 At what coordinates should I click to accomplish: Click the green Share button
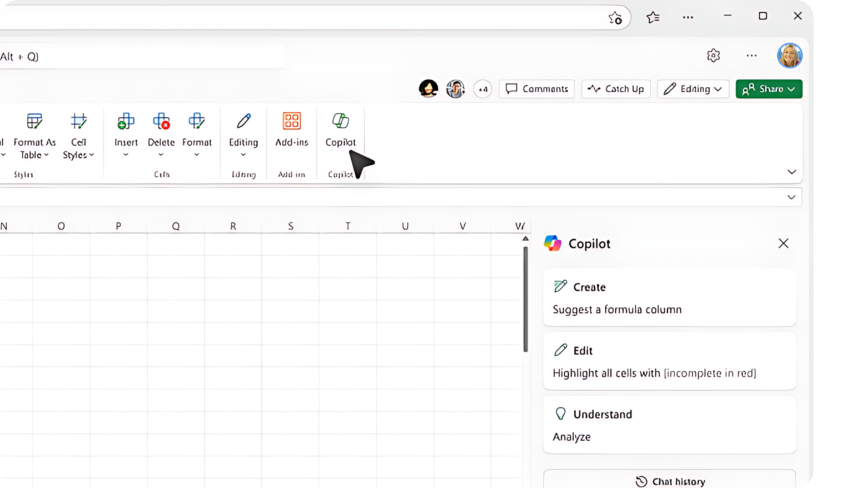(x=769, y=89)
